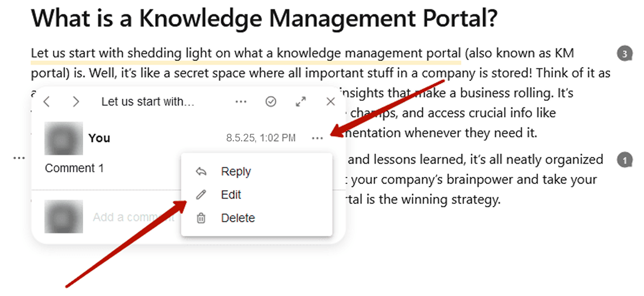Open the comment badge showing 3
Image resolution: width=644 pixels, height=296 pixels.
click(x=624, y=54)
